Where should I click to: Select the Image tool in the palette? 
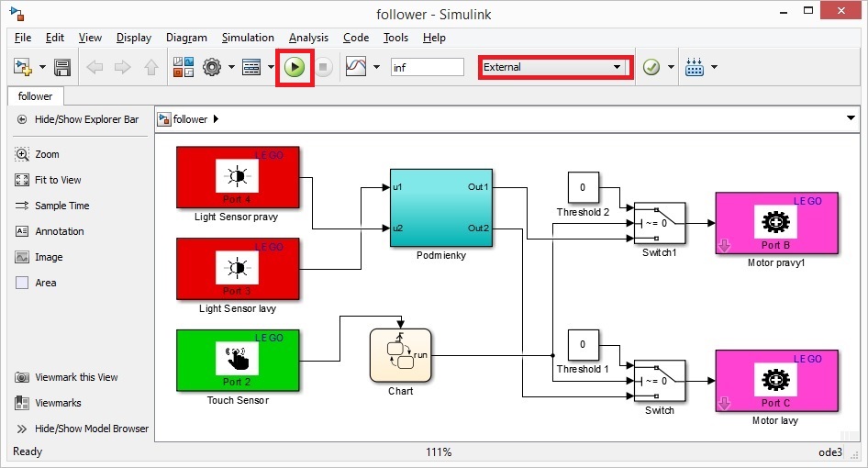[39, 257]
